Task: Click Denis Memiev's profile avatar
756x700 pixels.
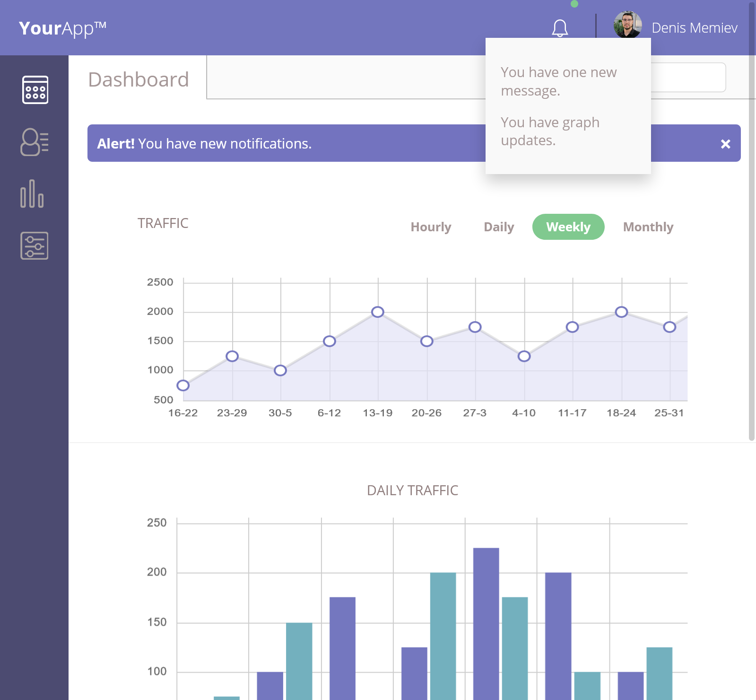Action: click(627, 25)
